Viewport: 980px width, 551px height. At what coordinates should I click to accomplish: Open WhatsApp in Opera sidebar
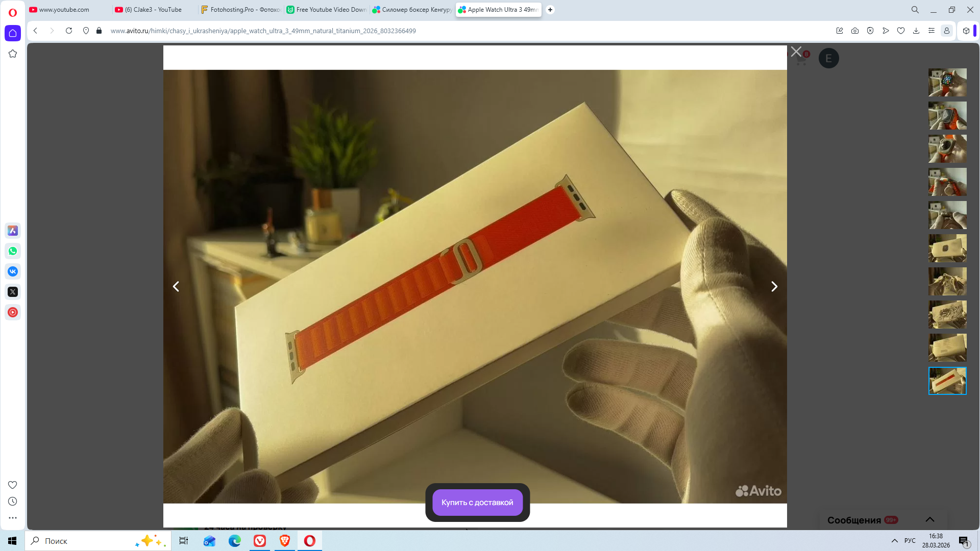[x=13, y=251]
